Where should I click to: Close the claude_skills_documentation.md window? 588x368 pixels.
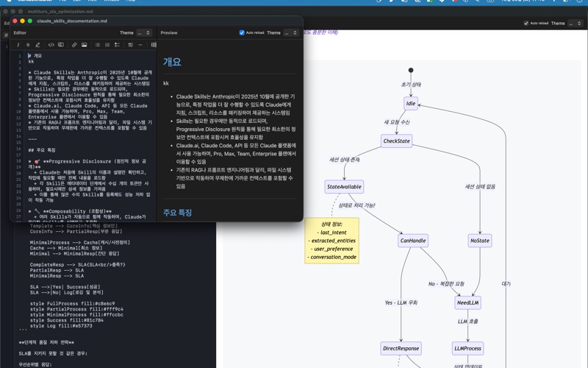(x=15, y=21)
